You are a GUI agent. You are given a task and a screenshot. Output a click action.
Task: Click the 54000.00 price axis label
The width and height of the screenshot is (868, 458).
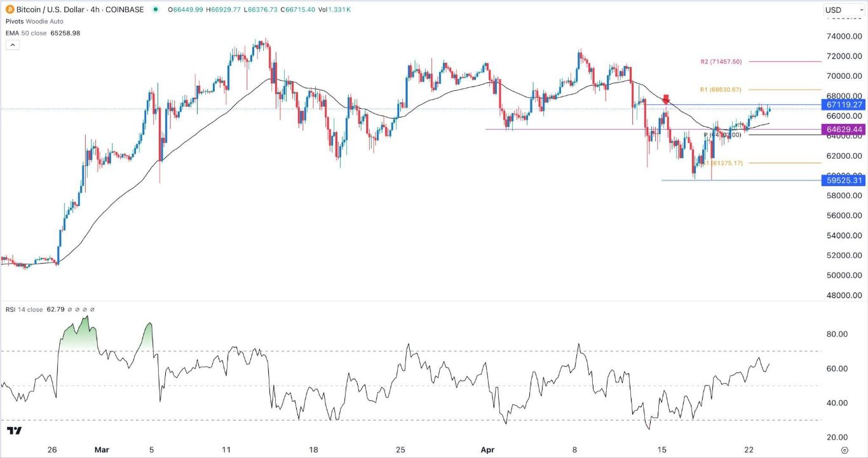tap(844, 236)
